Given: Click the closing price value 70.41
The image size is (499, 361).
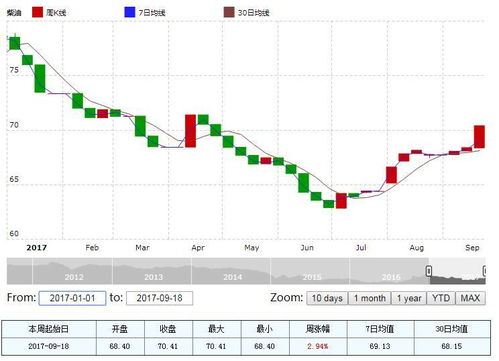Looking at the screenshot, I should (x=168, y=346).
